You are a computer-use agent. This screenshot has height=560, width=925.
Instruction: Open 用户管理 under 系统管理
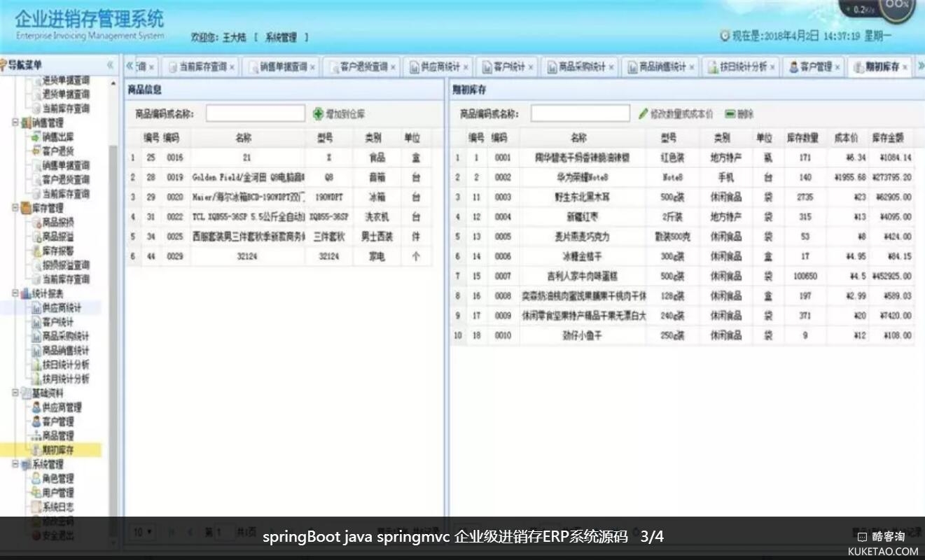pyautogui.click(x=57, y=493)
